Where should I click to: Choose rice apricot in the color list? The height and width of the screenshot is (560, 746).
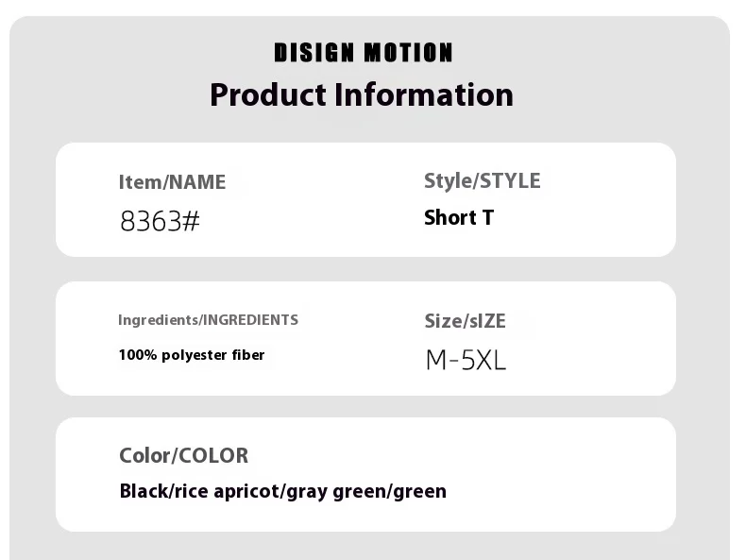click(226, 491)
